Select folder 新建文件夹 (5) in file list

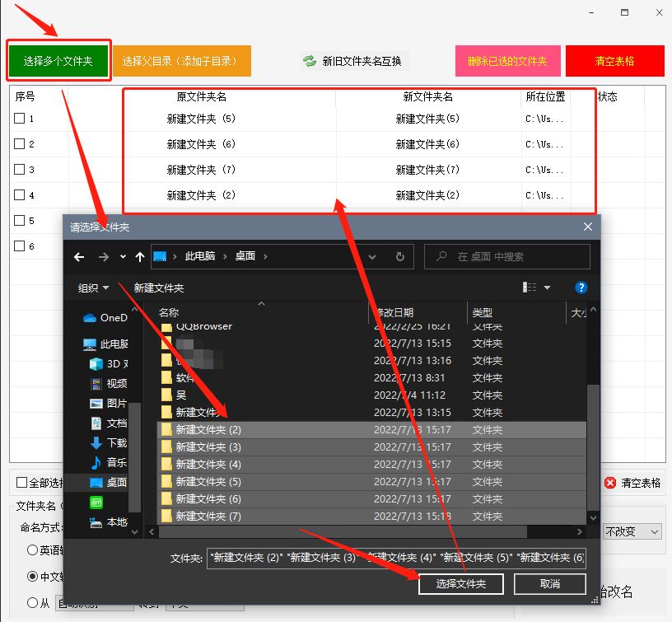(371, 482)
